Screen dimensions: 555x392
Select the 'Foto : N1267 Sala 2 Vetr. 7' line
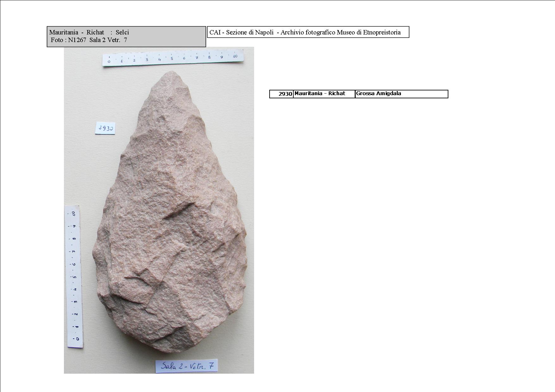89,40
